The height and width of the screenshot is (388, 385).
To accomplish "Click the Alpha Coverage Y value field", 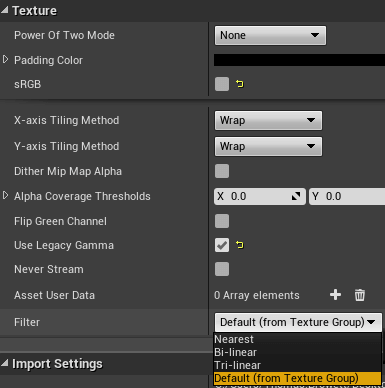I will point(347,196).
